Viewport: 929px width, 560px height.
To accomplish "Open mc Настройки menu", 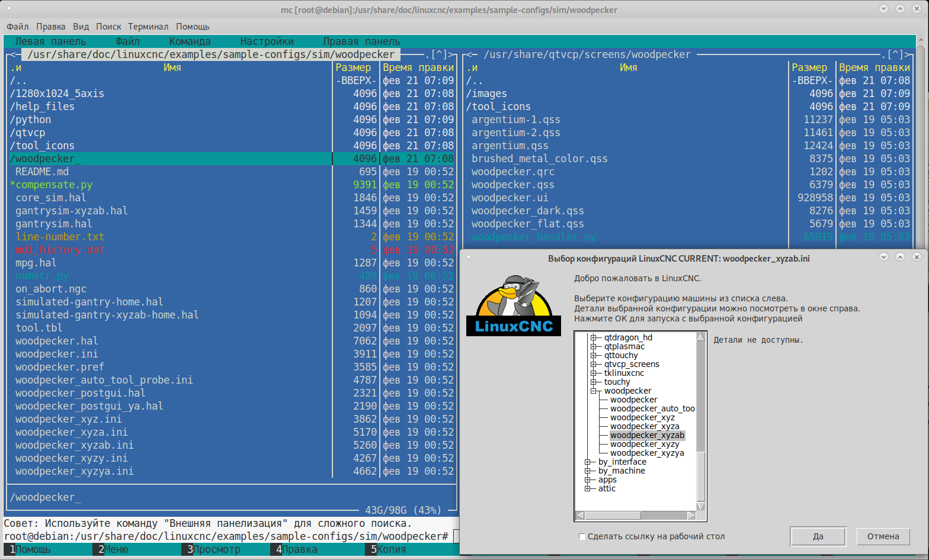I will pos(267,41).
